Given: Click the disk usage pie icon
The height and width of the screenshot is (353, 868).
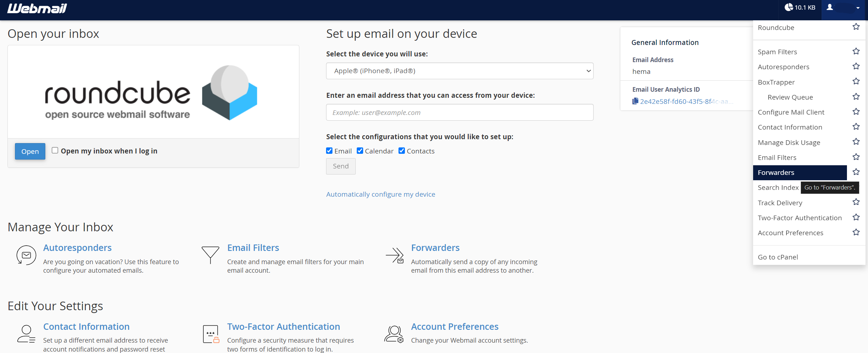Looking at the screenshot, I should point(788,7).
